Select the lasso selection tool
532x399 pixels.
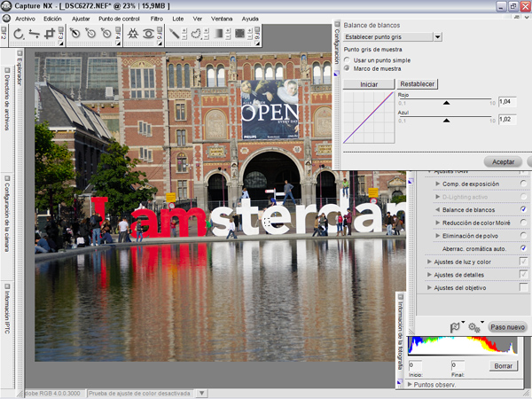tap(196, 34)
